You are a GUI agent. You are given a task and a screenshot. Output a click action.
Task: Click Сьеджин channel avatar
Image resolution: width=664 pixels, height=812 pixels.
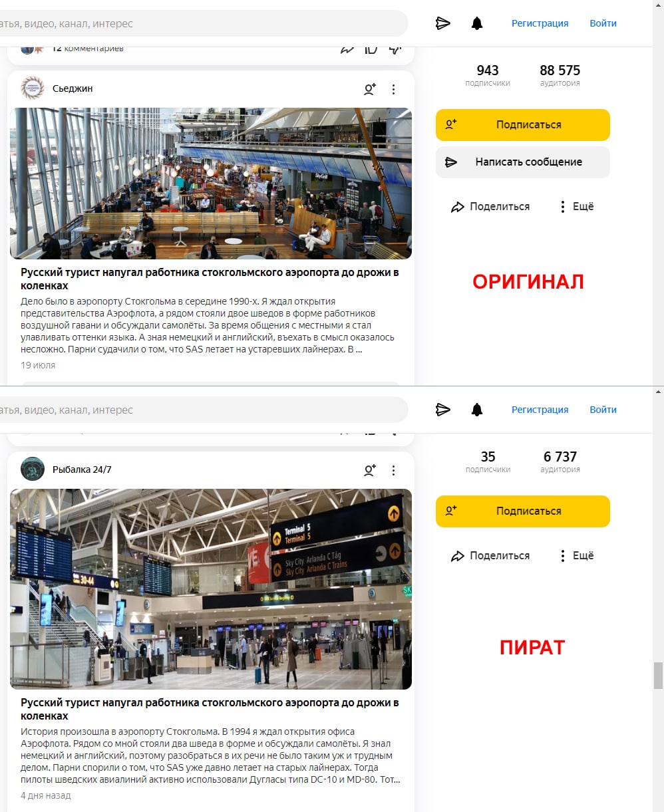33,88
